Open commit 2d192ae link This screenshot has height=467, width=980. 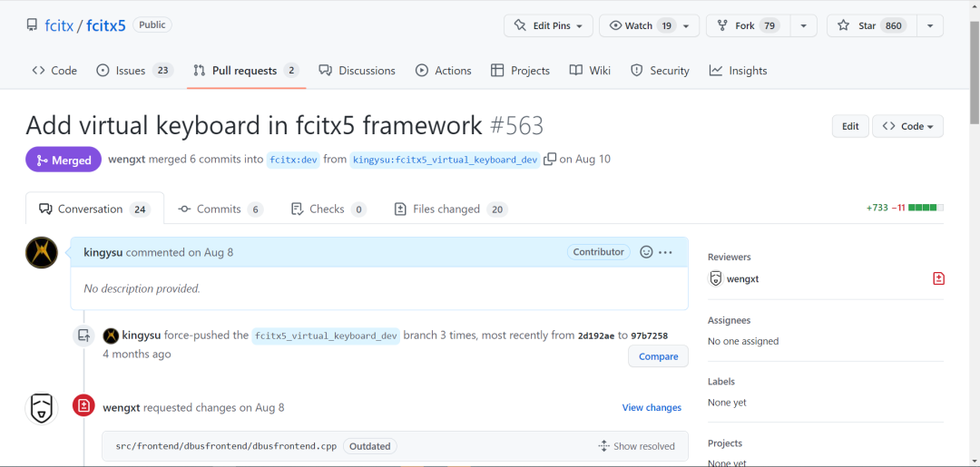pyautogui.click(x=597, y=336)
